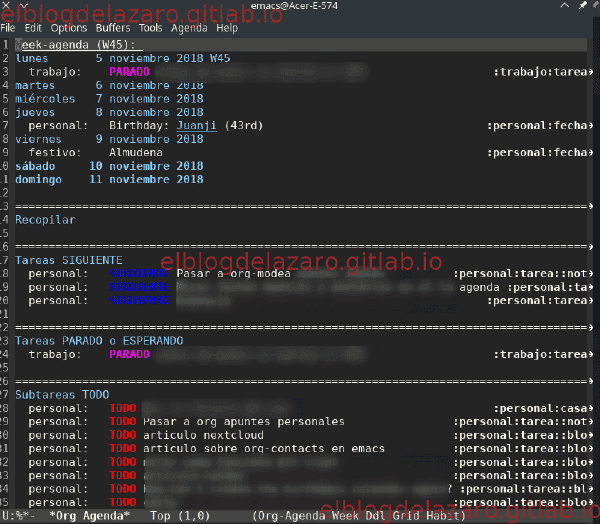The height and width of the screenshot is (524, 600).
Task: Click the title bar down-chevron icon
Action: pyautogui.click(x=24, y=5)
